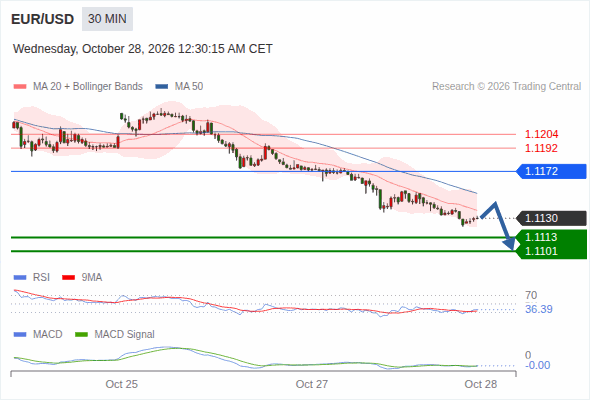Click the MACD zero level label
The height and width of the screenshot is (400, 590).
[x=528, y=355]
